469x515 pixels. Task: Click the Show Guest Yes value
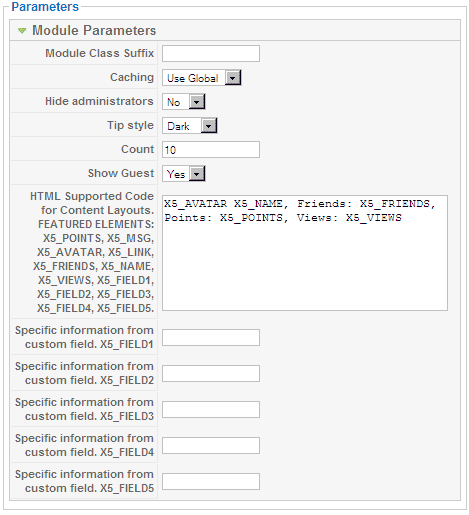(x=176, y=174)
